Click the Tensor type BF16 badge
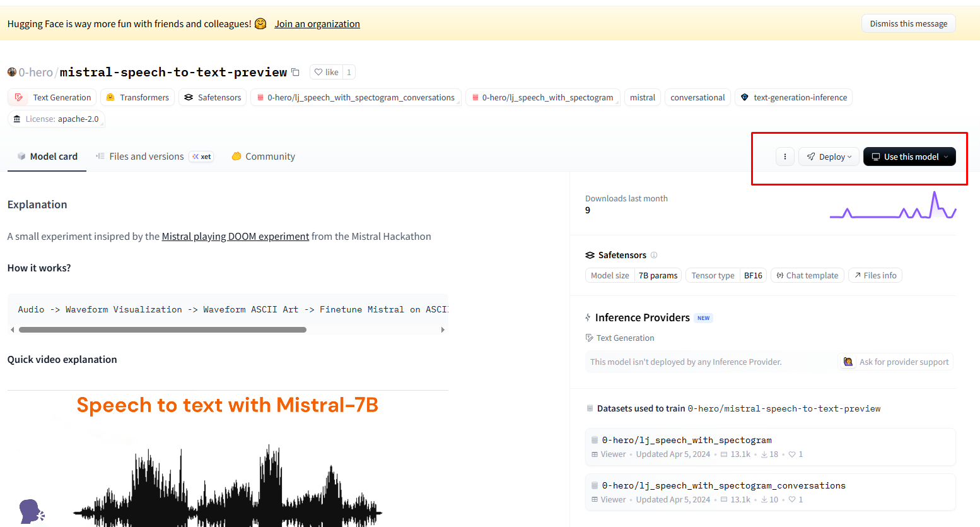This screenshot has height=527, width=980. point(726,275)
